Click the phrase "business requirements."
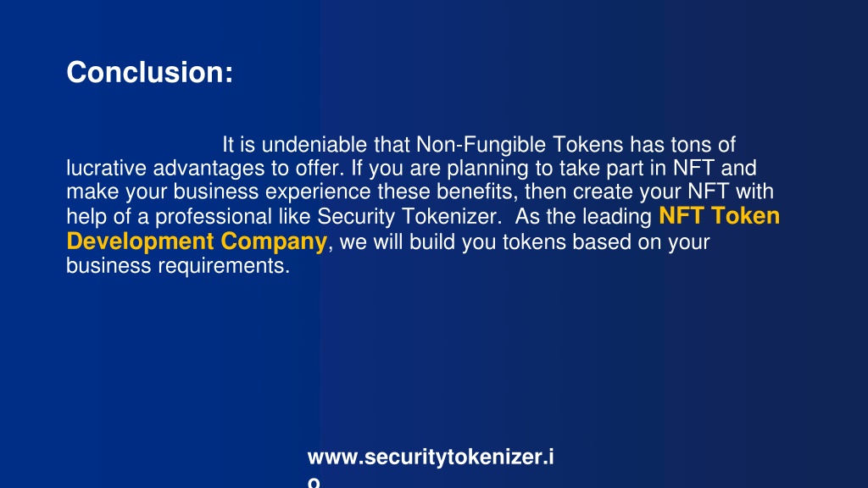868x488 pixels. (178, 266)
